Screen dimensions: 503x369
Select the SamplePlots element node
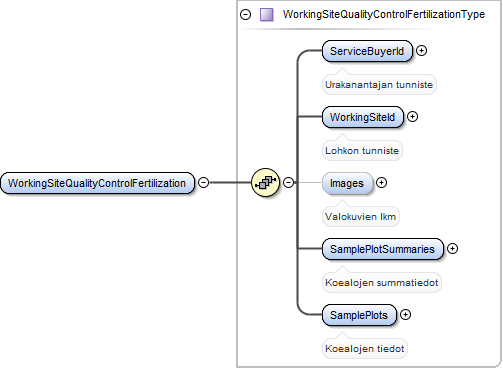(x=359, y=315)
